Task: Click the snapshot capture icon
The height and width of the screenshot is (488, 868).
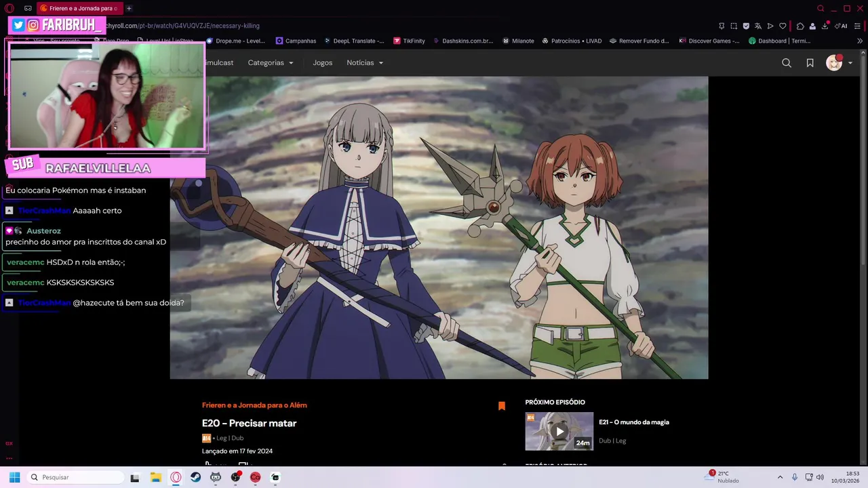Action: pyautogui.click(x=734, y=26)
